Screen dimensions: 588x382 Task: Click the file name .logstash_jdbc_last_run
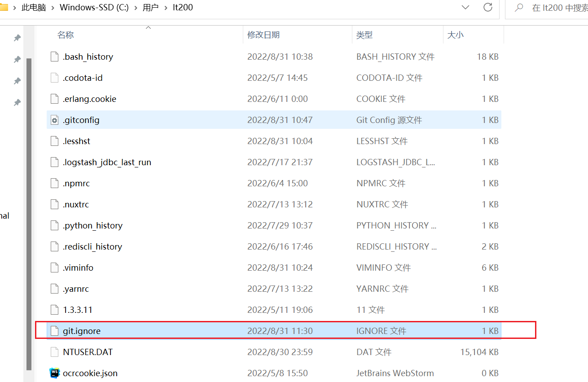(107, 162)
